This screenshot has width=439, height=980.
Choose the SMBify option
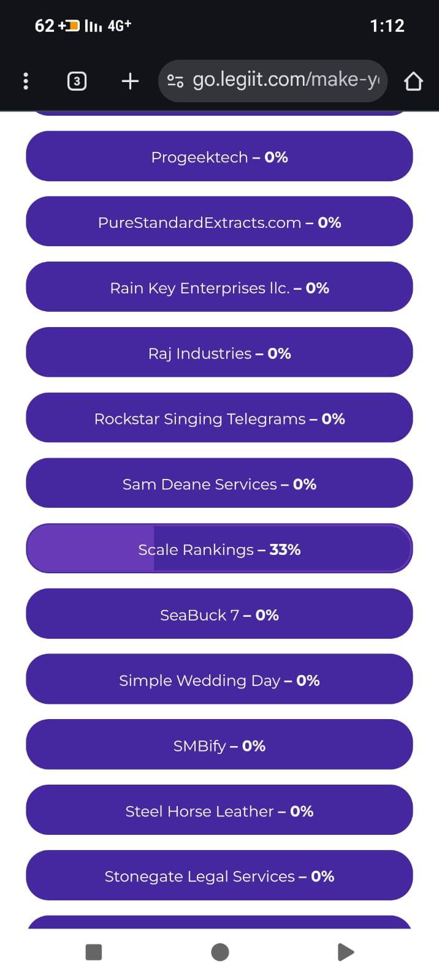(x=219, y=745)
